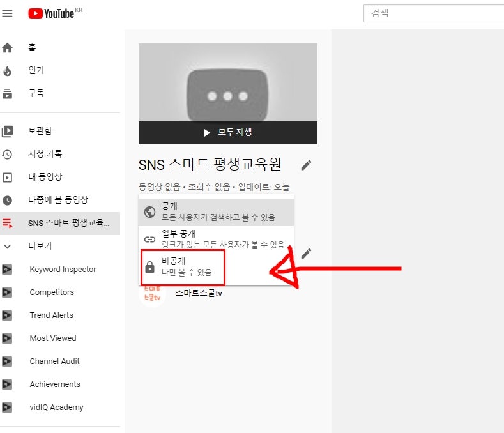The height and width of the screenshot is (433, 504).
Task: Open Most Viewed link
Action: point(53,338)
